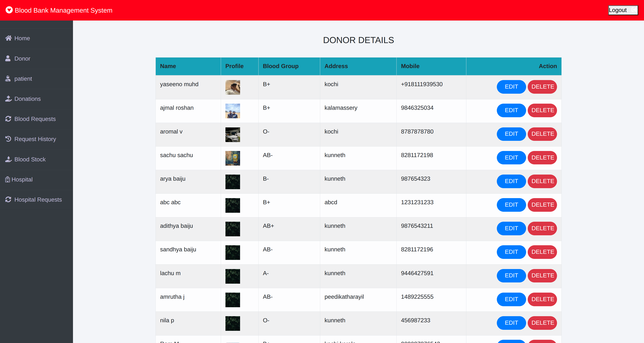Image resolution: width=644 pixels, height=343 pixels.
Task: Open Donor menu item
Action: 37,59
